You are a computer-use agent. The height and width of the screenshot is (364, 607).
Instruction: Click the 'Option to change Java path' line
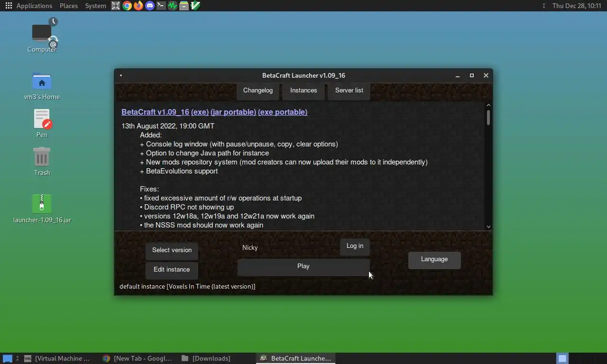tap(204, 153)
